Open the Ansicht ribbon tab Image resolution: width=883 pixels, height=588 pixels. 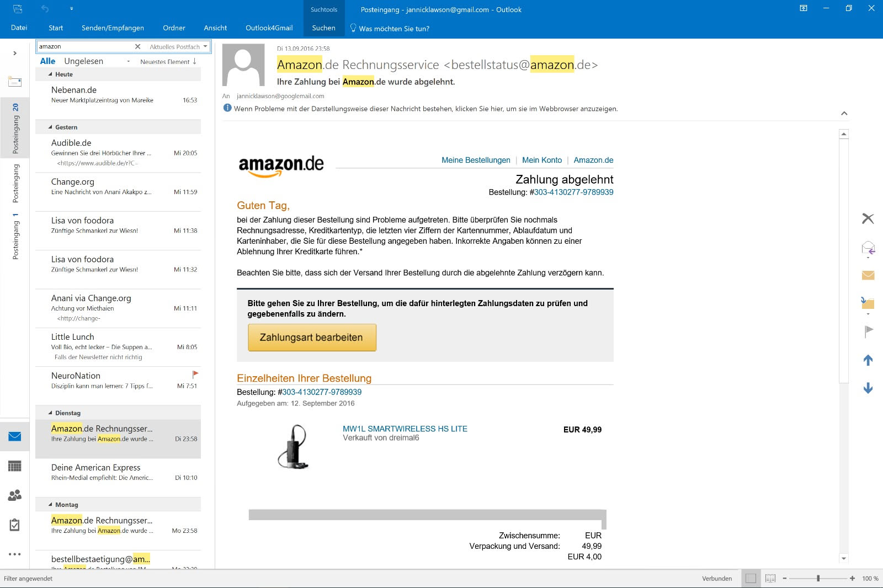[215, 28]
